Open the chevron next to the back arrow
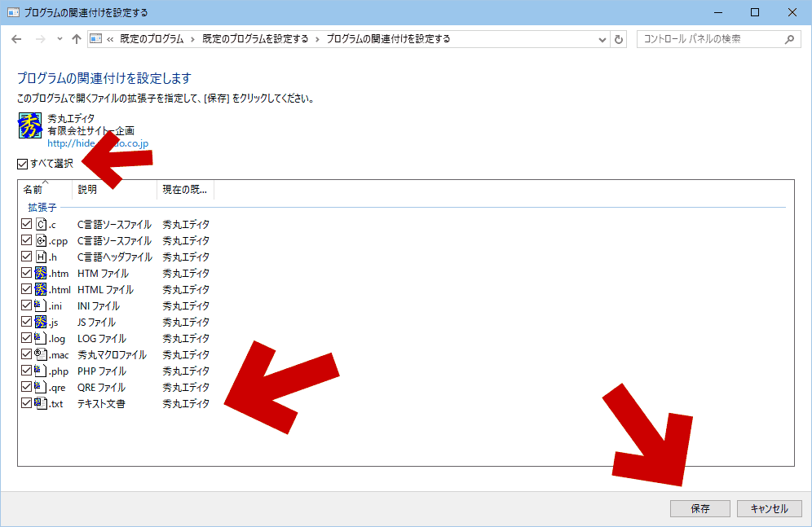The width and height of the screenshot is (812, 527). coord(59,38)
